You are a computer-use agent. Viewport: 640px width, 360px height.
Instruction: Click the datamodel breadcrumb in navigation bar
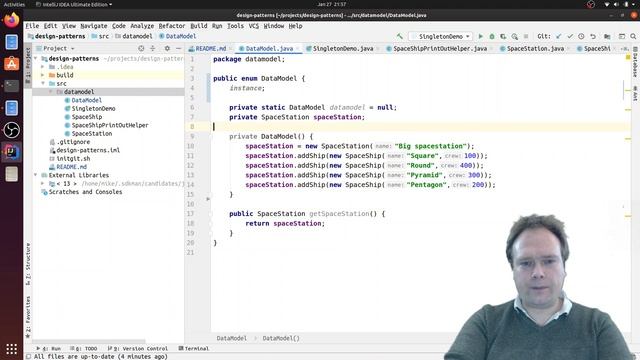tap(137, 36)
